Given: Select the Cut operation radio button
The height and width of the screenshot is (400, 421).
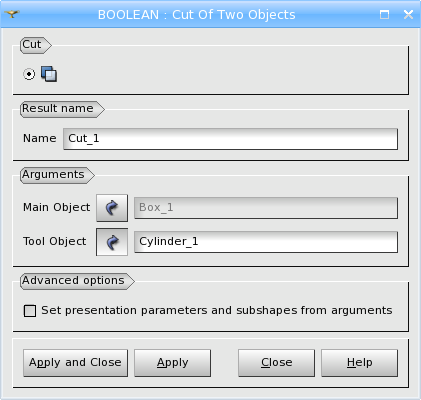Looking at the screenshot, I should click(29, 74).
